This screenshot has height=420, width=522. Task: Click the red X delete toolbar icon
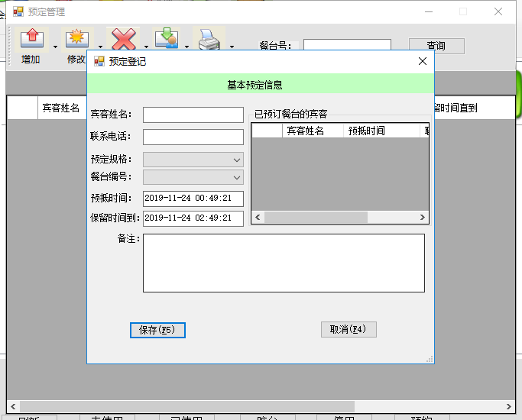click(123, 39)
